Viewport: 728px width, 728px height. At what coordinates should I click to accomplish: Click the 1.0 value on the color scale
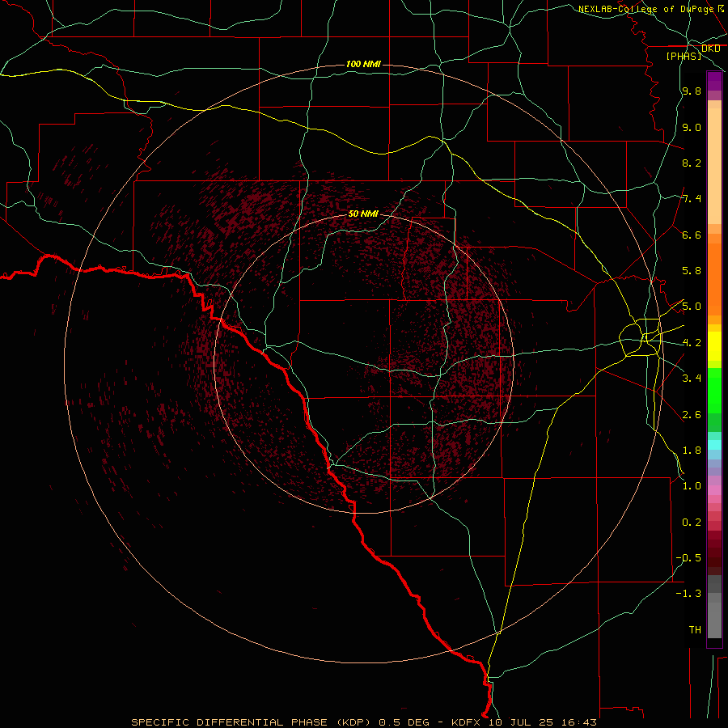click(692, 486)
